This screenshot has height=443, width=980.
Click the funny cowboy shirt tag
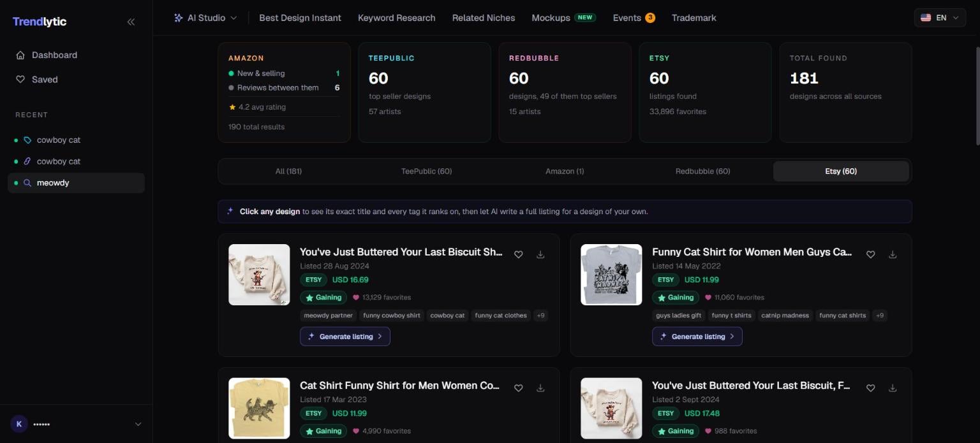(392, 316)
